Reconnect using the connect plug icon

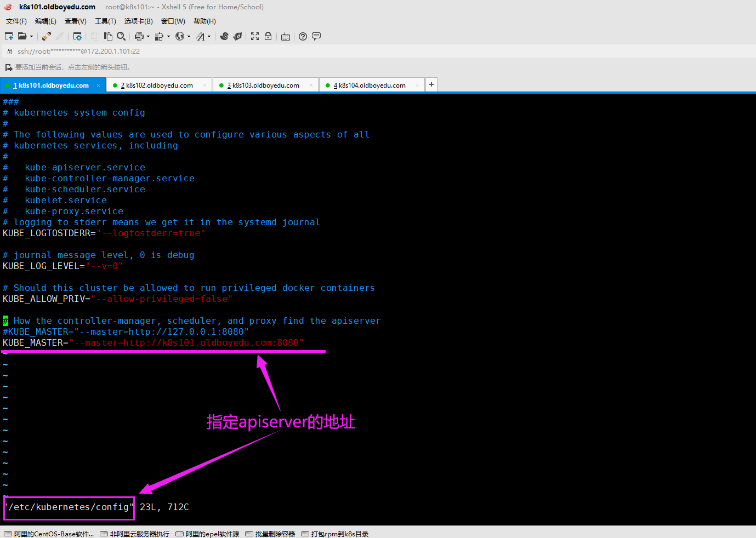[46, 36]
